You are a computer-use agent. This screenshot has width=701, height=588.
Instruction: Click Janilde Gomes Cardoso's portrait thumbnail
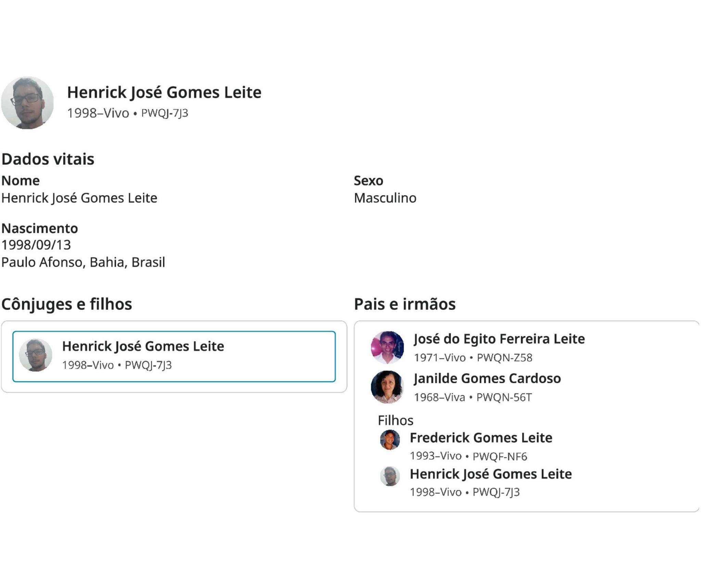387,387
